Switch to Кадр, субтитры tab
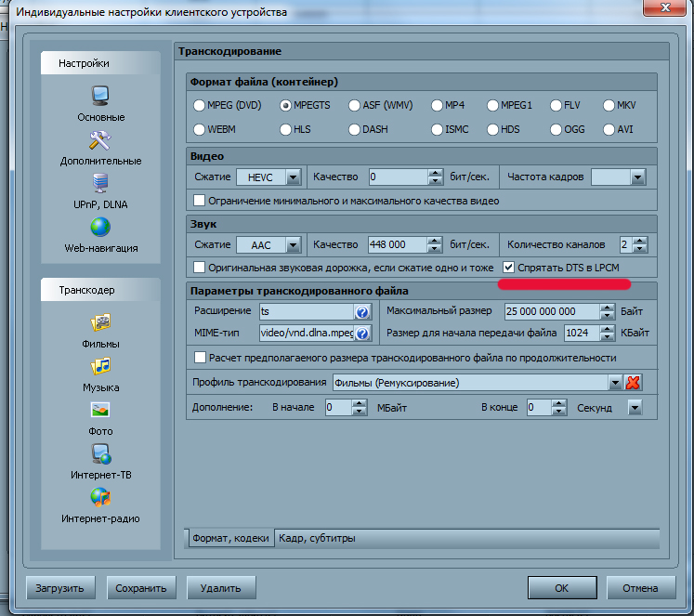Image resolution: width=694 pixels, height=616 pixels. point(316,538)
